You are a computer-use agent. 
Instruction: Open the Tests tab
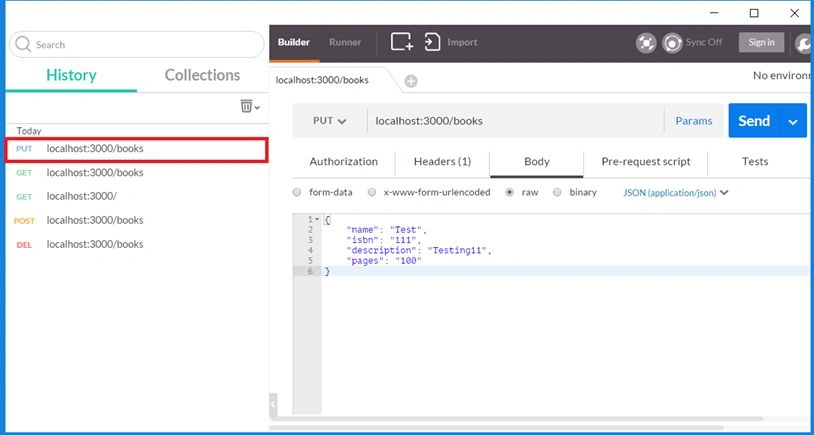755,162
